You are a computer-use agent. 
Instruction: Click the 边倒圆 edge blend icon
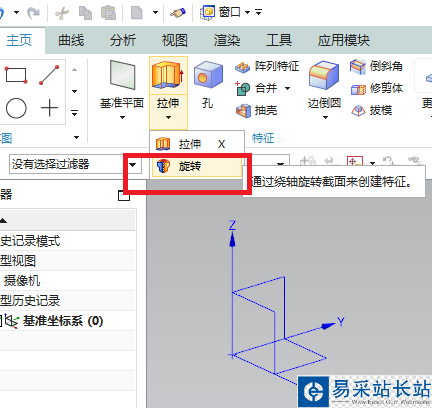point(324,75)
